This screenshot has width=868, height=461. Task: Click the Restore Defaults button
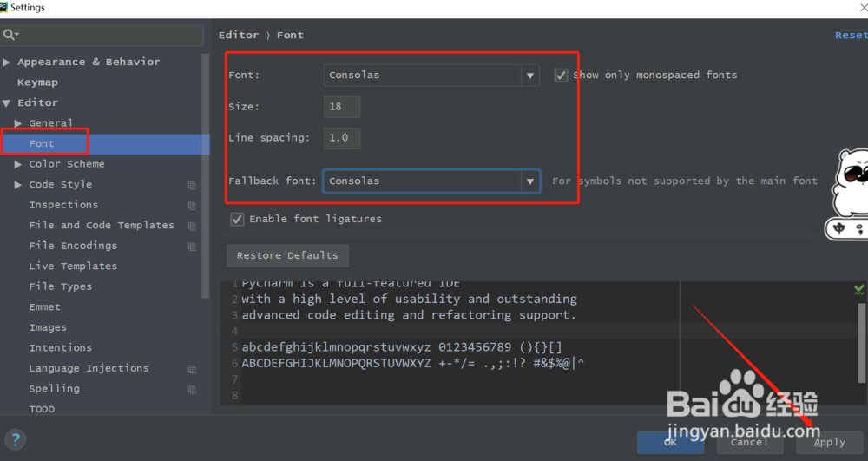pos(287,255)
